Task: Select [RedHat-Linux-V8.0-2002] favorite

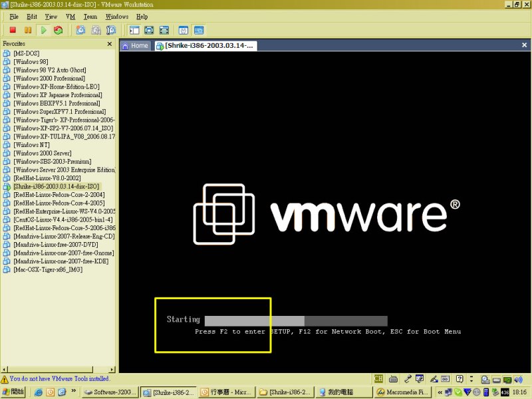Action: (x=47, y=178)
